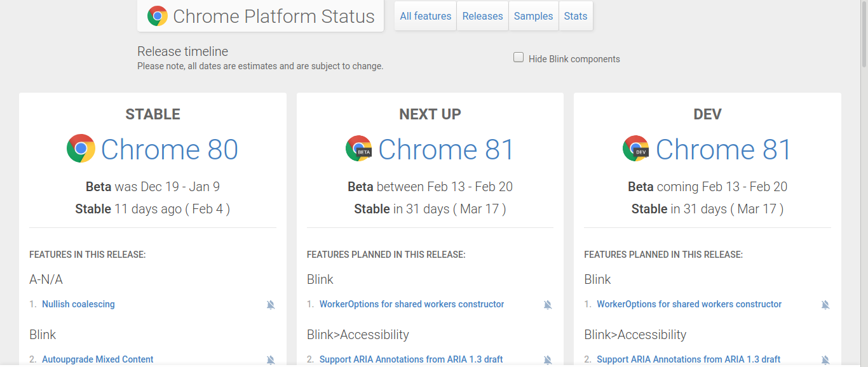This screenshot has width=868, height=367.
Task: Click the Chrome 80 icon in the STABLE card
Action: click(x=81, y=148)
